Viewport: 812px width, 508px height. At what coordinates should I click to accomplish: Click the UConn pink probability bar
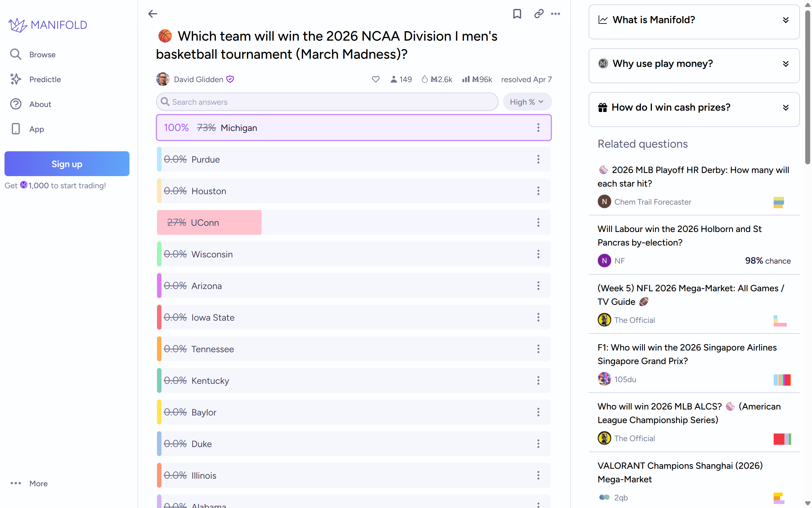[x=209, y=222]
